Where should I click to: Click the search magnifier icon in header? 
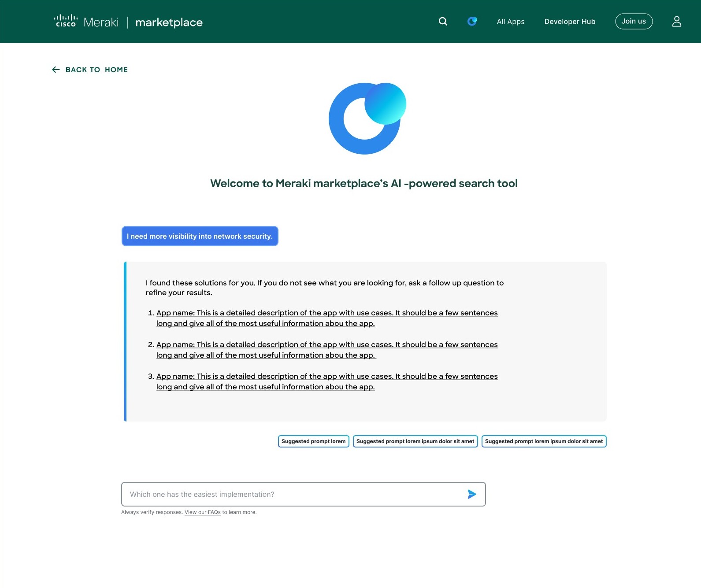coord(443,22)
